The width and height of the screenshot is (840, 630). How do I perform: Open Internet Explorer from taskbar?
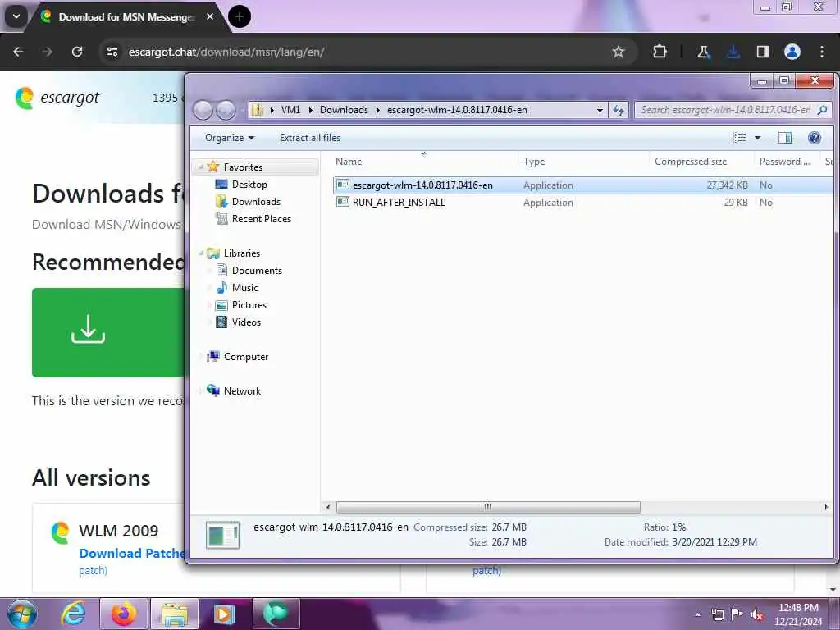73,614
